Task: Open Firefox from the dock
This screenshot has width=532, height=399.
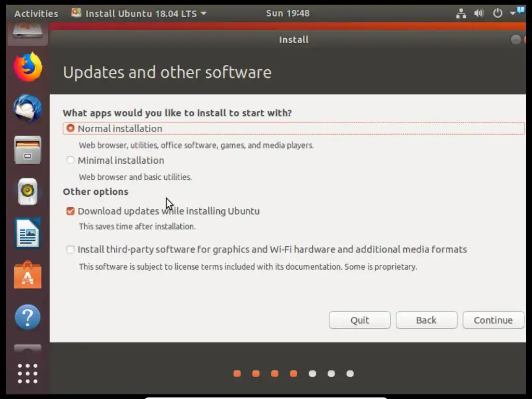Action: 28,67
